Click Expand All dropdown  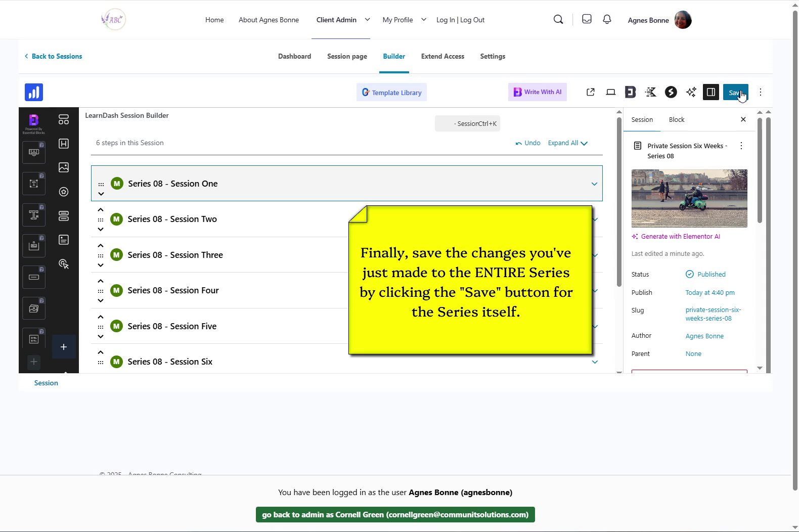tap(567, 143)
